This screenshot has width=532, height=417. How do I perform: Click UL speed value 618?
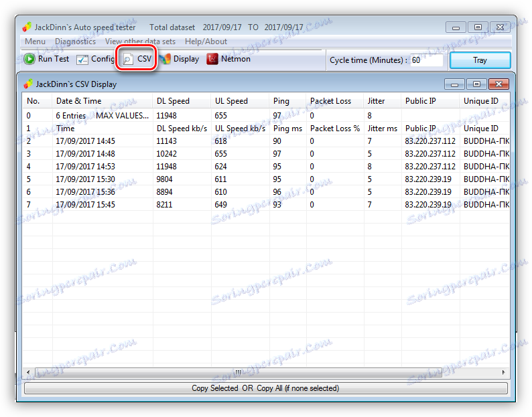pos(220,141)
